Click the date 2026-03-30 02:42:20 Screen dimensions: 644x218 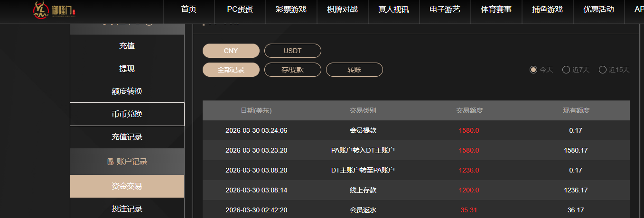256,210
